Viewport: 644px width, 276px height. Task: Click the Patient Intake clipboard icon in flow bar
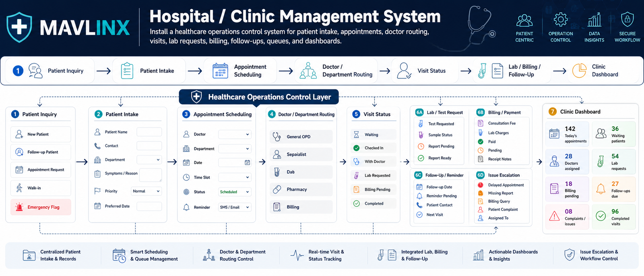tap(127, 71)
